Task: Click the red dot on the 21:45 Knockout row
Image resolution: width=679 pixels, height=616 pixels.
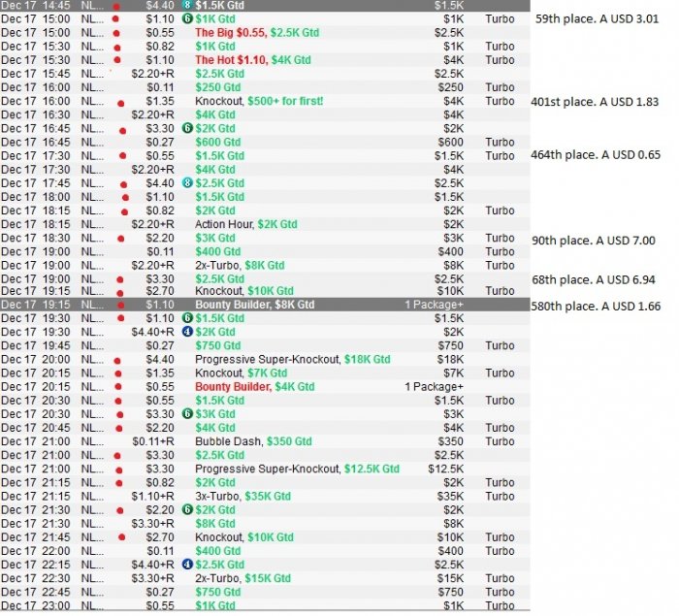Action: point(122,536)
